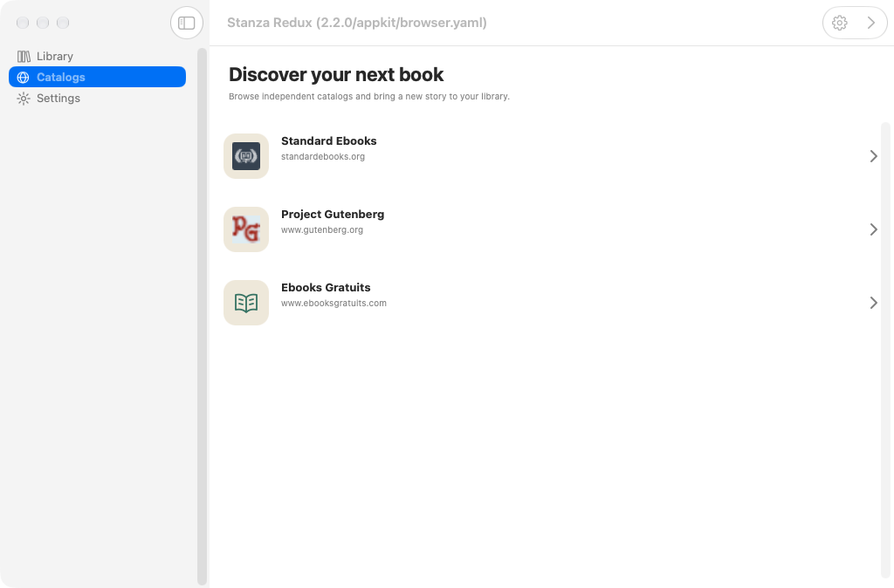Click the Stanza Redux window title
This screenshot has width=894, height=588.
357,23
